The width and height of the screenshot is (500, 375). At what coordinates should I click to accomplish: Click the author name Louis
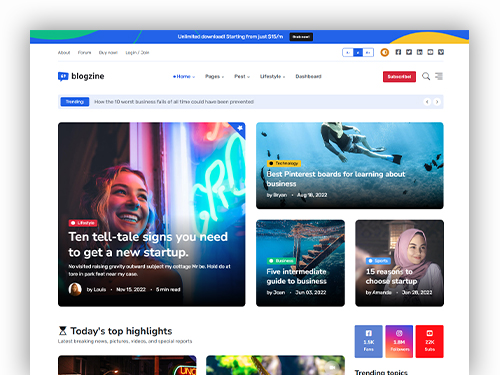click(x=100, y=289)
